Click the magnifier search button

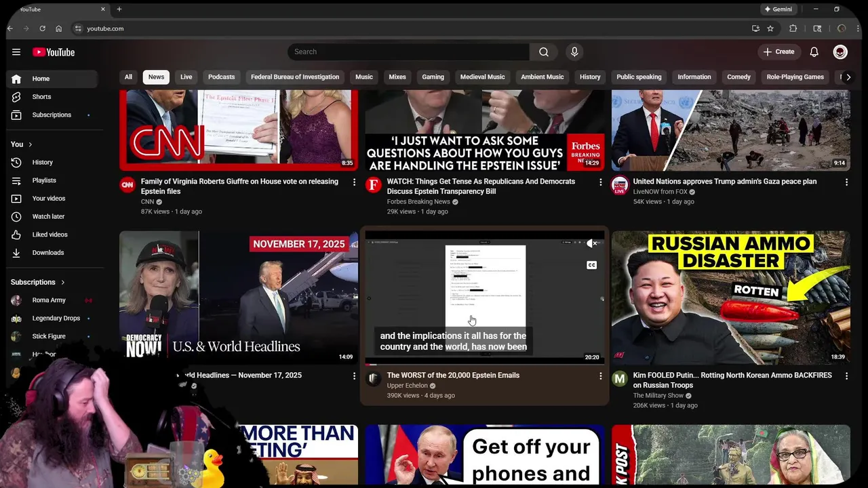coord(544,52)
